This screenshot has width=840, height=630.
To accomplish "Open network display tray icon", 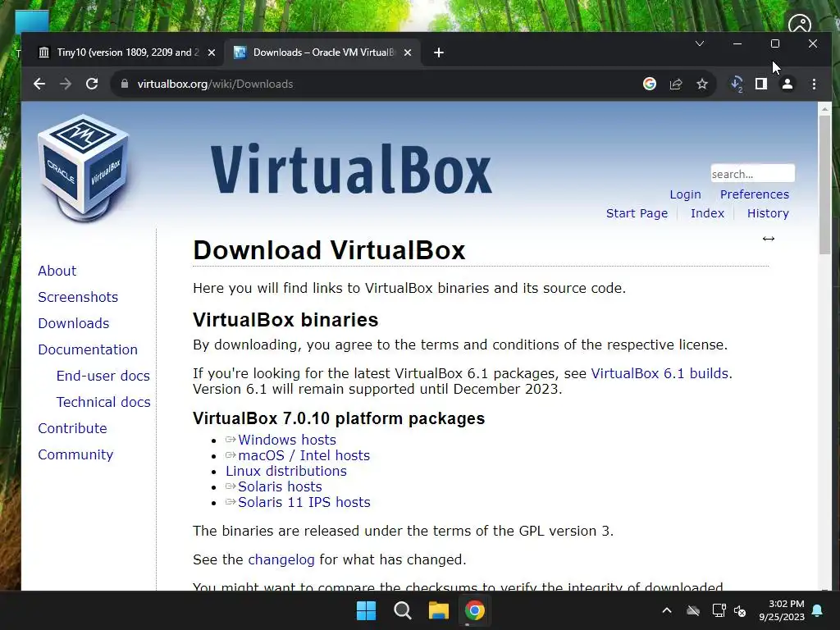I will 719,610.
